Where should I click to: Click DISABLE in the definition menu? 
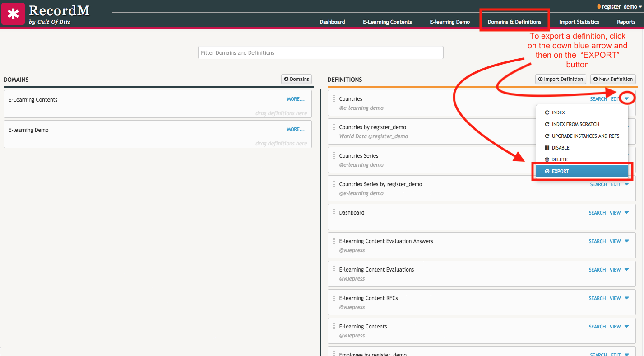[582, 148]
